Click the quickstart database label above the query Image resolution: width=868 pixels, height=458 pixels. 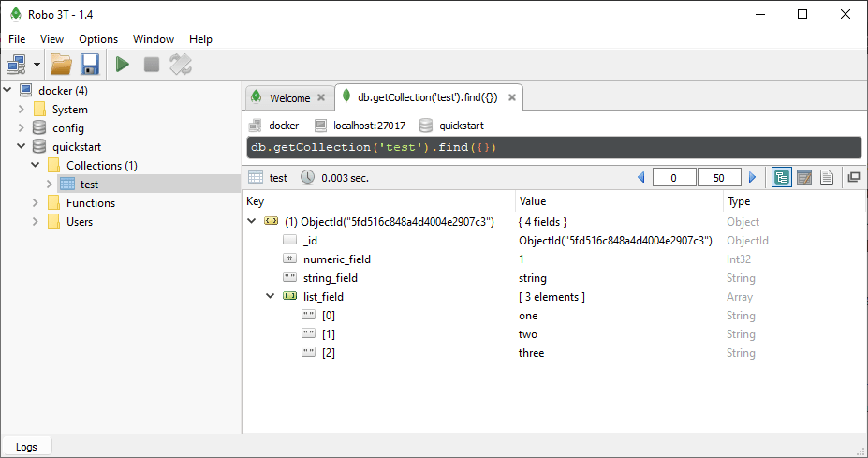[x=462, y=126]
